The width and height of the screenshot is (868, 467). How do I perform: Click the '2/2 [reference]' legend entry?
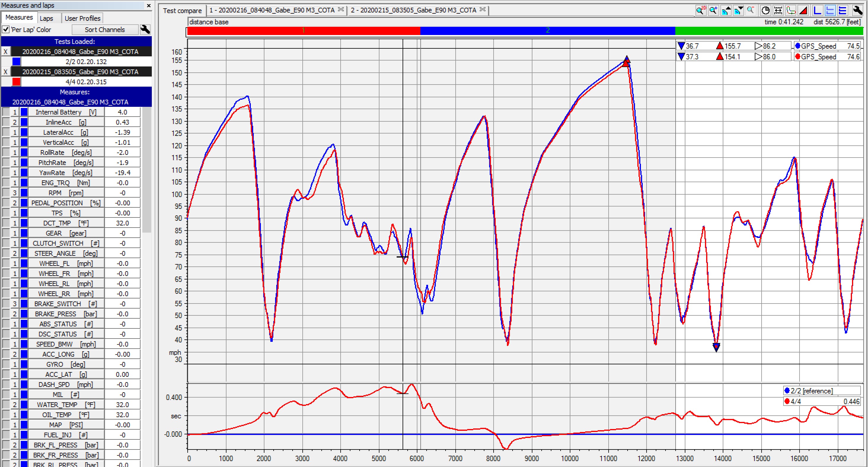(x=822, y=391)
